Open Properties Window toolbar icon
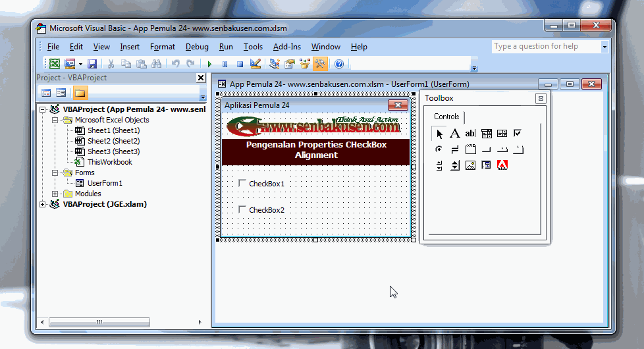 pyautogui.click(x=290, y=64)
